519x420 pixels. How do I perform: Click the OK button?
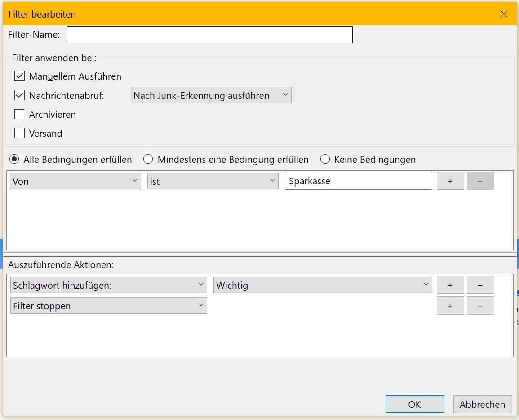tap(414, 404)
